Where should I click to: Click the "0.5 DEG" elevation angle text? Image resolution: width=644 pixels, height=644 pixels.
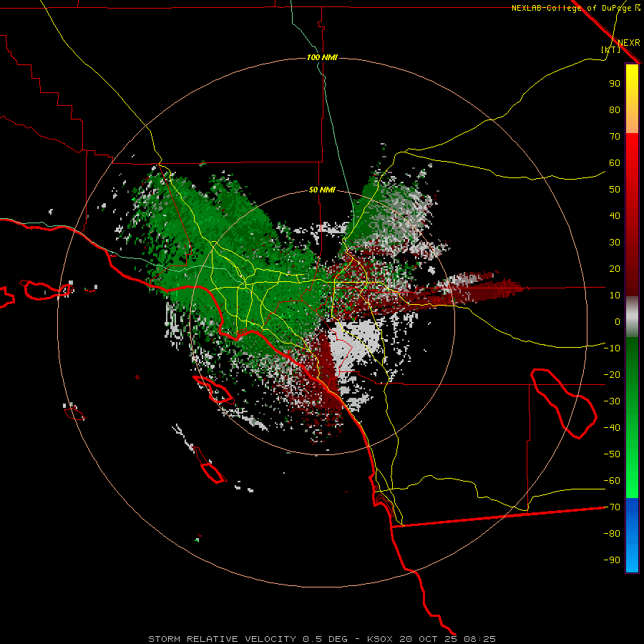(326, 639)
